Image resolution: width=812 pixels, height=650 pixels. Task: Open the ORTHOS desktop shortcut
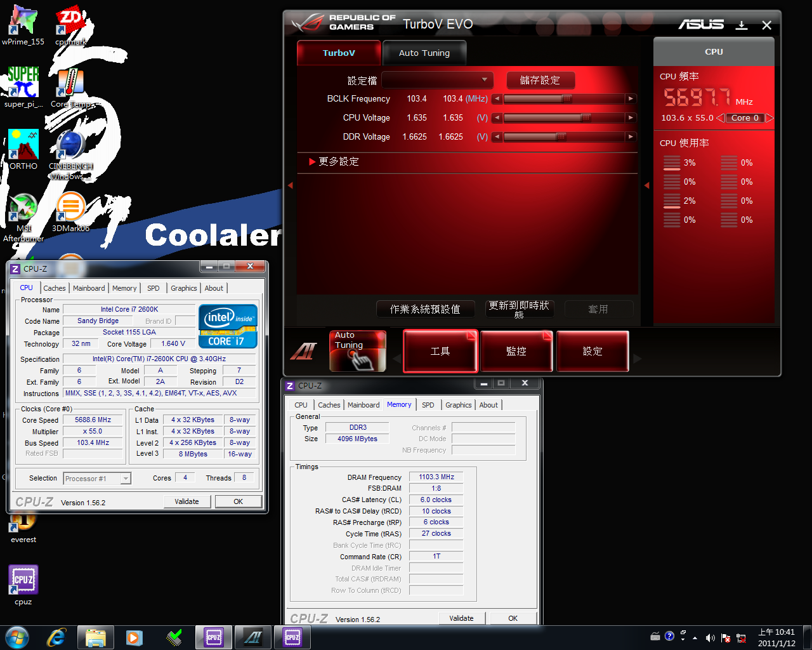click(23, 150)
